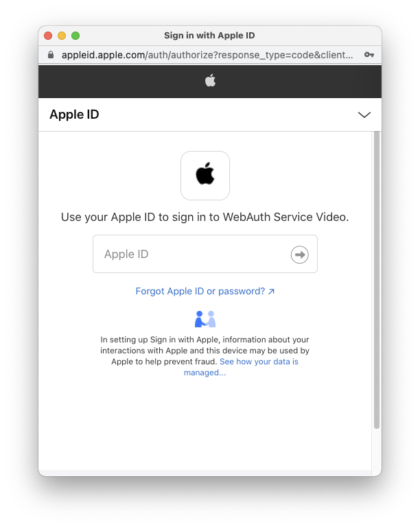
Task: Click the arrow button in the Apple ID field
Action: point(299,255)
